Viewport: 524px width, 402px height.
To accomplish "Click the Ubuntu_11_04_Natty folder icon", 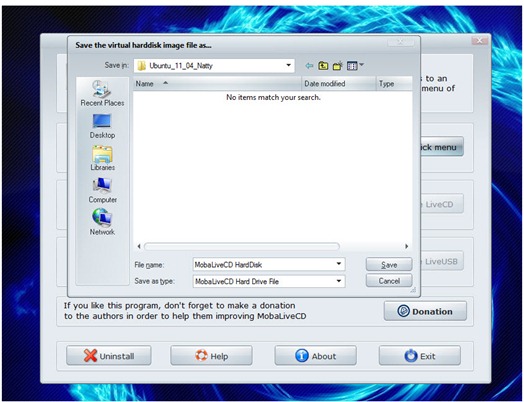I will point(142,66).
